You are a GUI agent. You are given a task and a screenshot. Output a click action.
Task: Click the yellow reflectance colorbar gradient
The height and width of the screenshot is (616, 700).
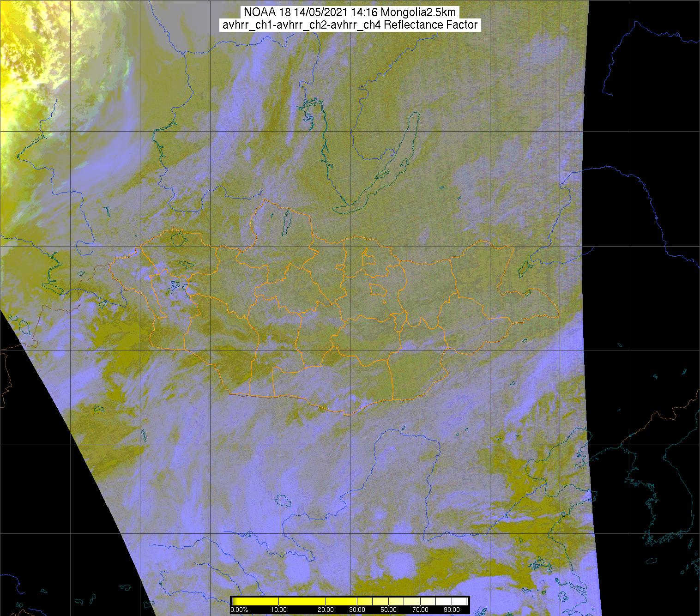tap(350, 601)
